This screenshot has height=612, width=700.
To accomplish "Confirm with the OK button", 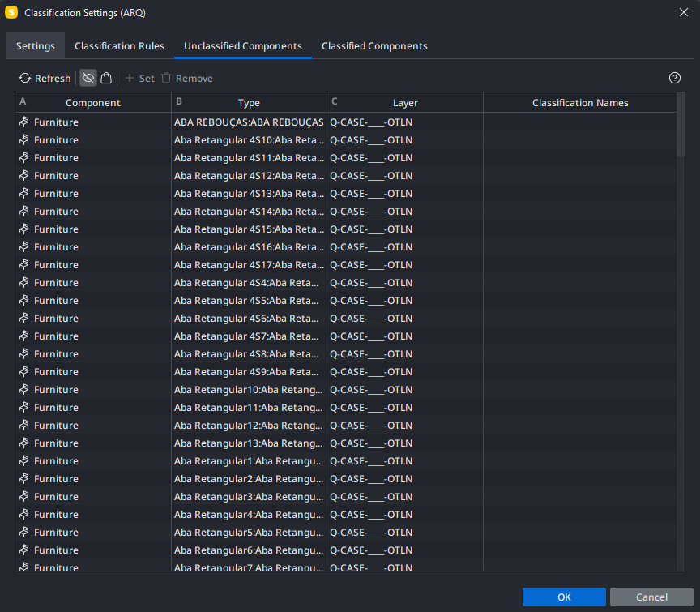I will pos(564,597).
